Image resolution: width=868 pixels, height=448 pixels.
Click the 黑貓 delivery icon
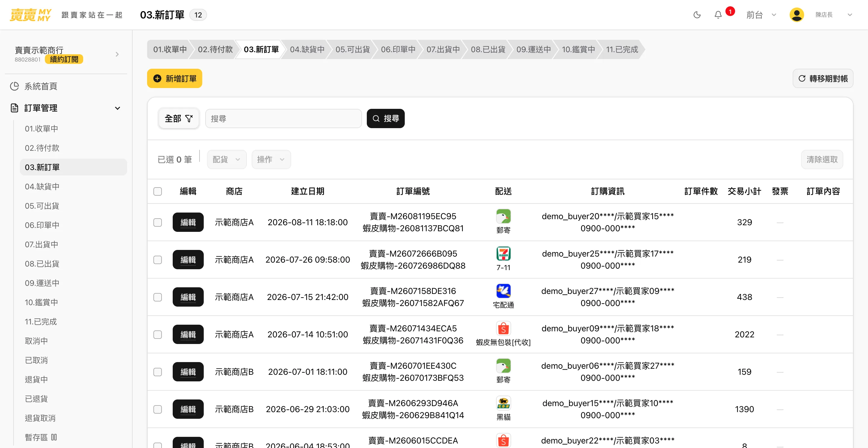coord(503,403)
